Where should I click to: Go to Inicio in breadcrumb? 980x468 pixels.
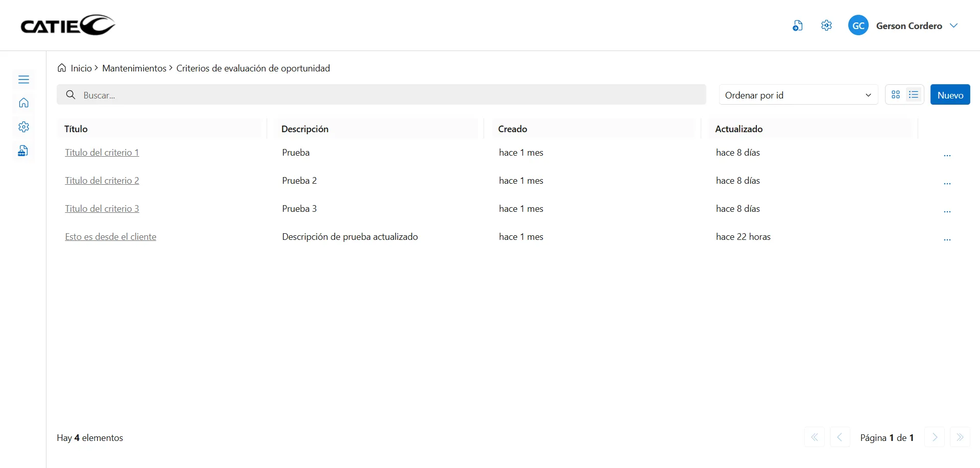pos(81,68)
